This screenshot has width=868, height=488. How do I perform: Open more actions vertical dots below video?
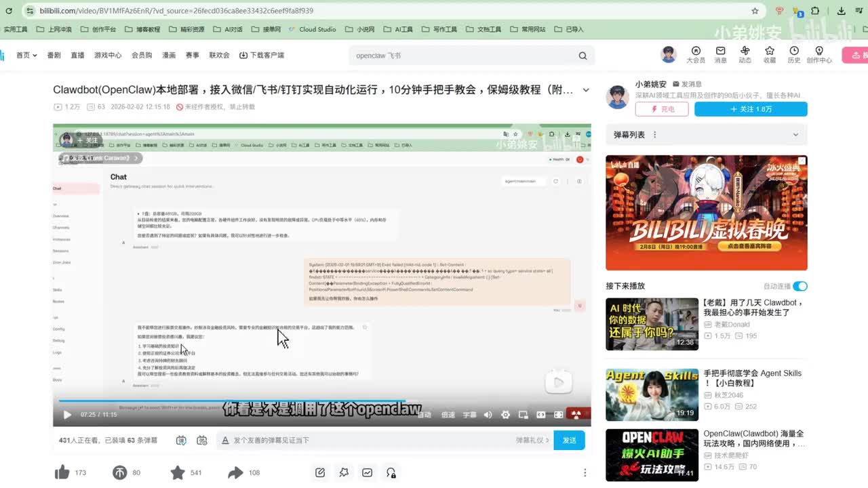pyautogui.click(x=585, y=472)
